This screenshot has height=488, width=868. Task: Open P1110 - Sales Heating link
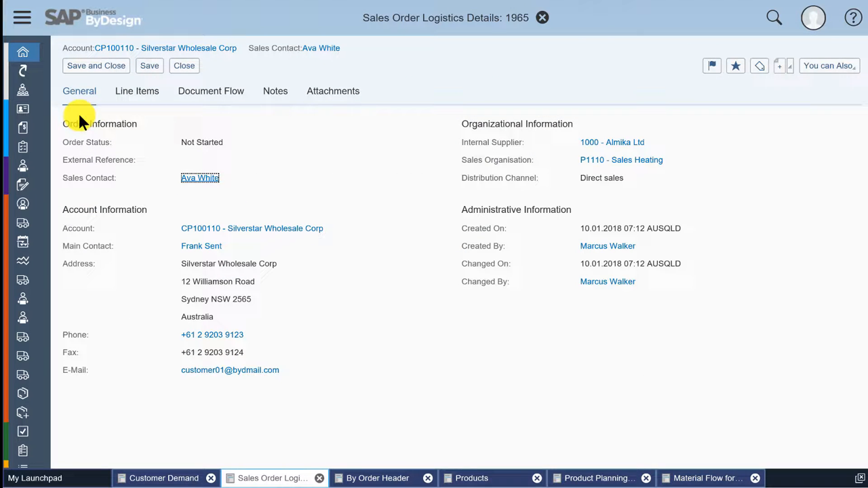coord(621,160)
